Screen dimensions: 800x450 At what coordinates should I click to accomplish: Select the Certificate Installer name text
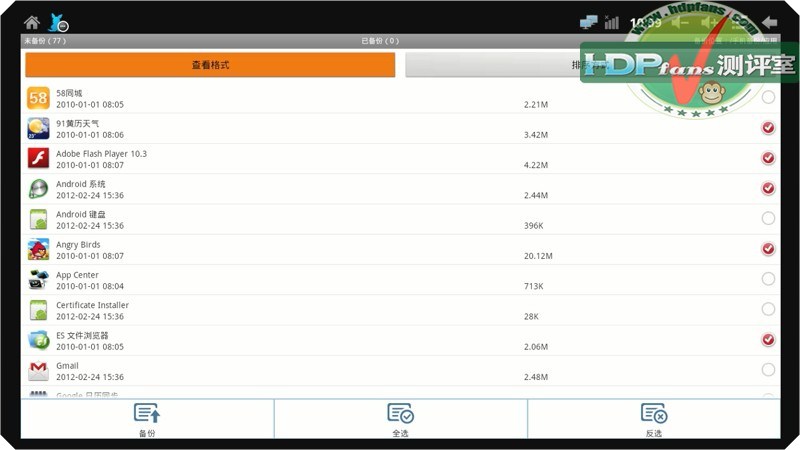pyautogui.click(x=92, y=305)
